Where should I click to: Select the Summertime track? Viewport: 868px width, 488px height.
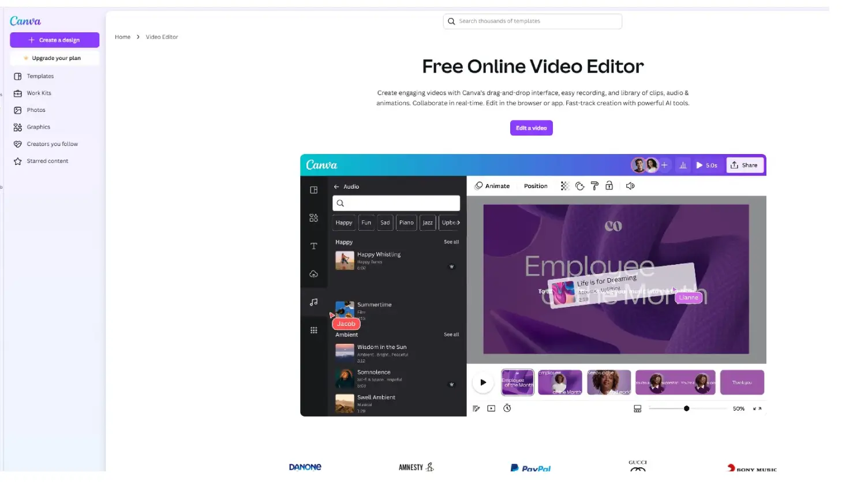click(x=397, y=310)
